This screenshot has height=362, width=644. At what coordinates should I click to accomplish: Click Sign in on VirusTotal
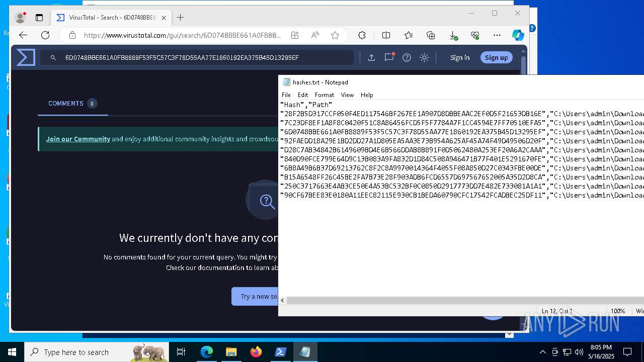[460, 57]
